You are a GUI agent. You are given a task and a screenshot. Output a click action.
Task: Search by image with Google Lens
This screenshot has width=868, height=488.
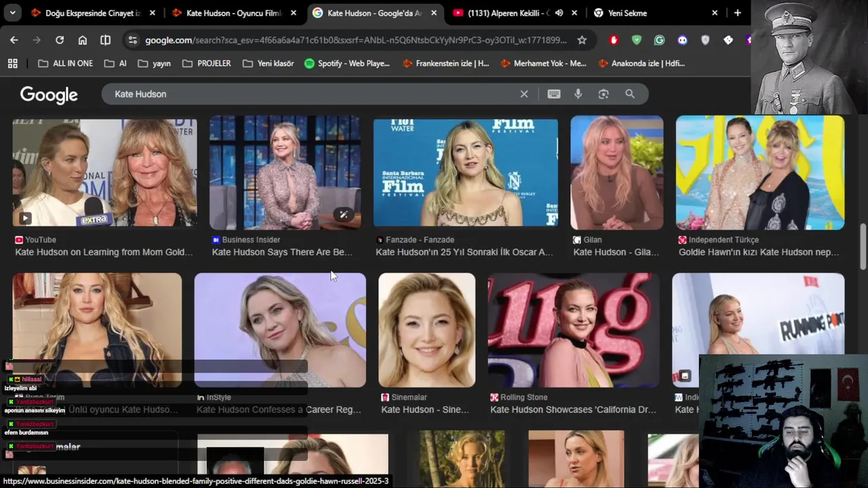tap(604, 94)
